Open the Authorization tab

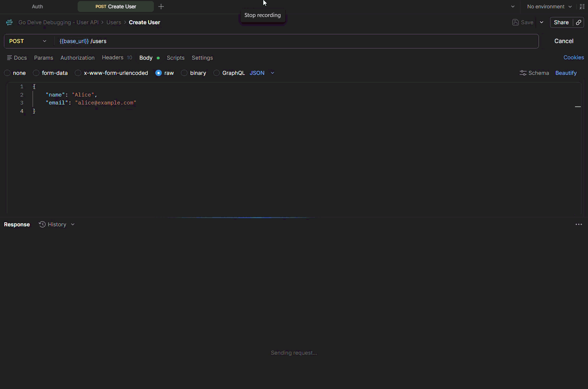tap(77, 58)
